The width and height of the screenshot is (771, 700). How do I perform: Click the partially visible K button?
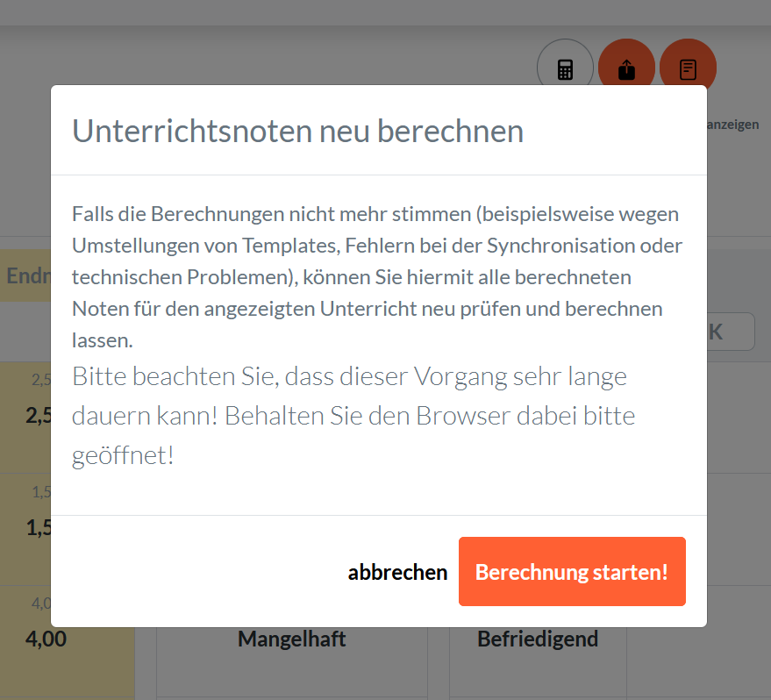[730, 332]
